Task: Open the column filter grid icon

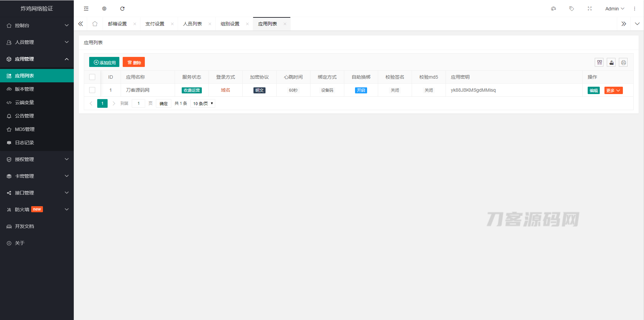Action: (x=599, y=63)
